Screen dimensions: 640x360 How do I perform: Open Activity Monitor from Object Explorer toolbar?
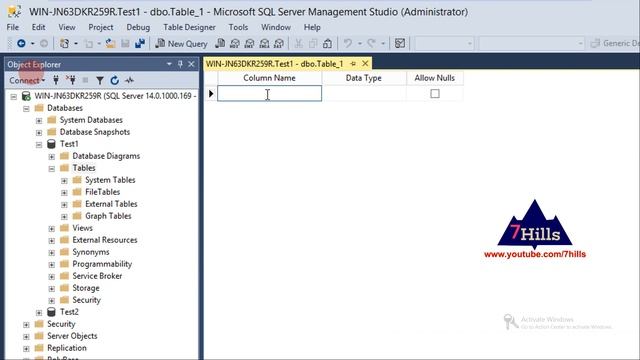tap(129, 80)
